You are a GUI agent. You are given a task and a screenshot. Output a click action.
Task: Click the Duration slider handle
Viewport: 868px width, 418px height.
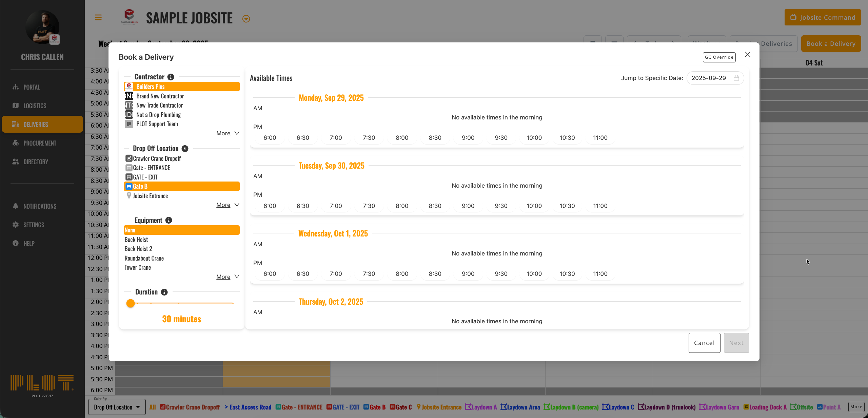tap(131, 303)
